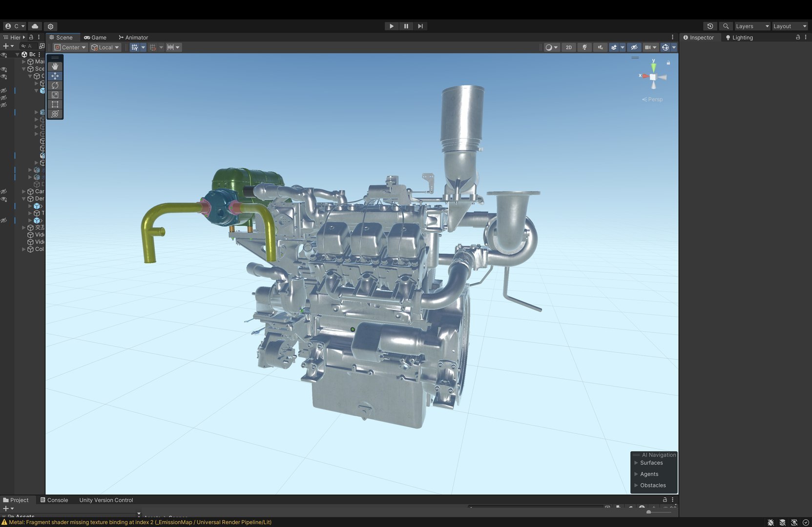Screen dimensions: 812x527
Task: Toggle grid snapping Y-axis button
Action: pos(134,47)
